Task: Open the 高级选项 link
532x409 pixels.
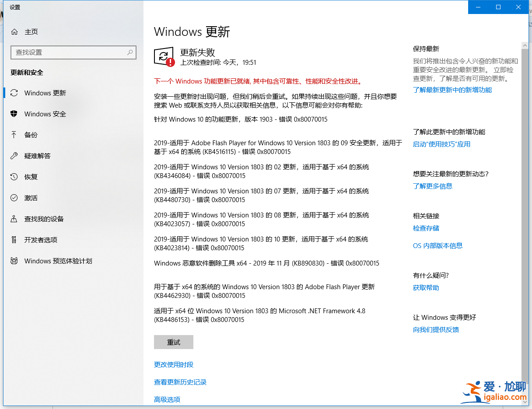Action: pos(167,400)
